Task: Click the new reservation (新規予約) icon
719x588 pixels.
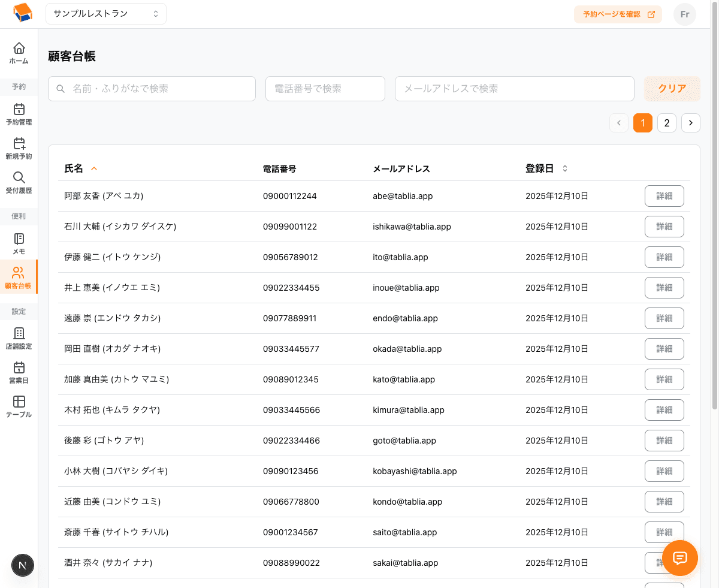Action: coord(19,144)
